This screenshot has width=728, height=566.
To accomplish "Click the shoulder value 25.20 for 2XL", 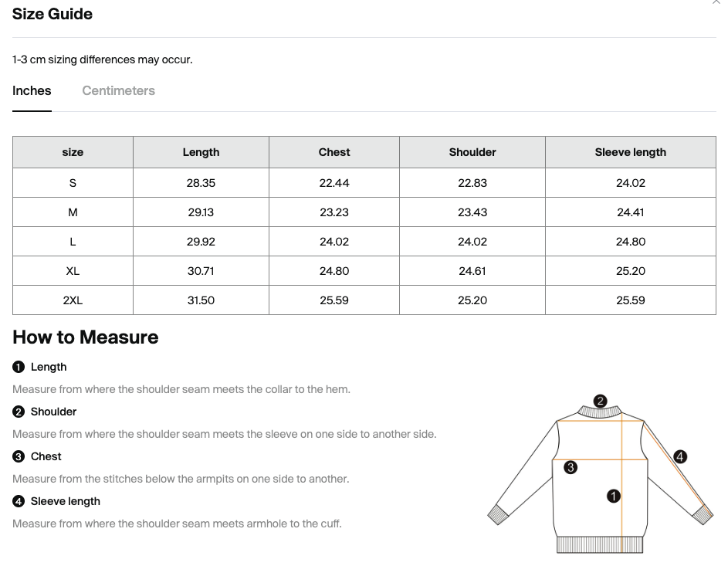I will (472, 300).
